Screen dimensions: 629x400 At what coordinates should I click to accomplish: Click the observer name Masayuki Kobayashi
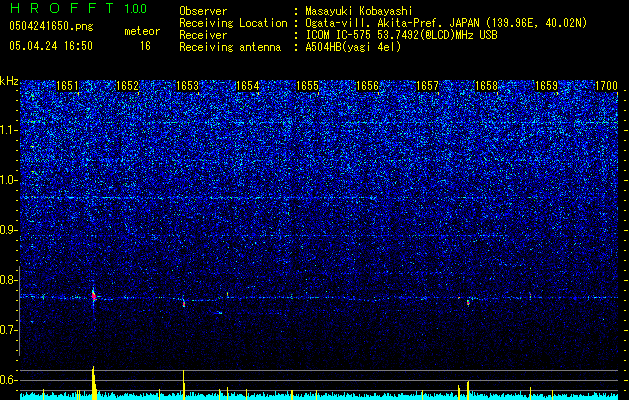coord(359,11)
